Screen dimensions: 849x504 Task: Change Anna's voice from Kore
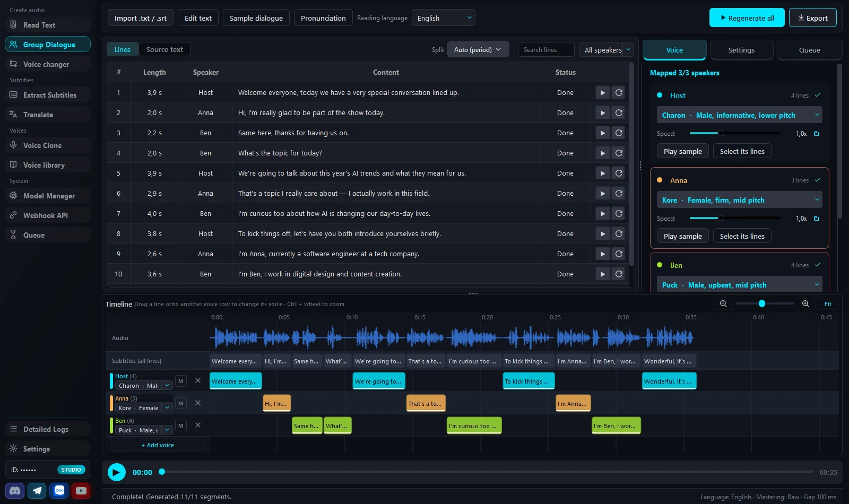[x=739, y=200]
